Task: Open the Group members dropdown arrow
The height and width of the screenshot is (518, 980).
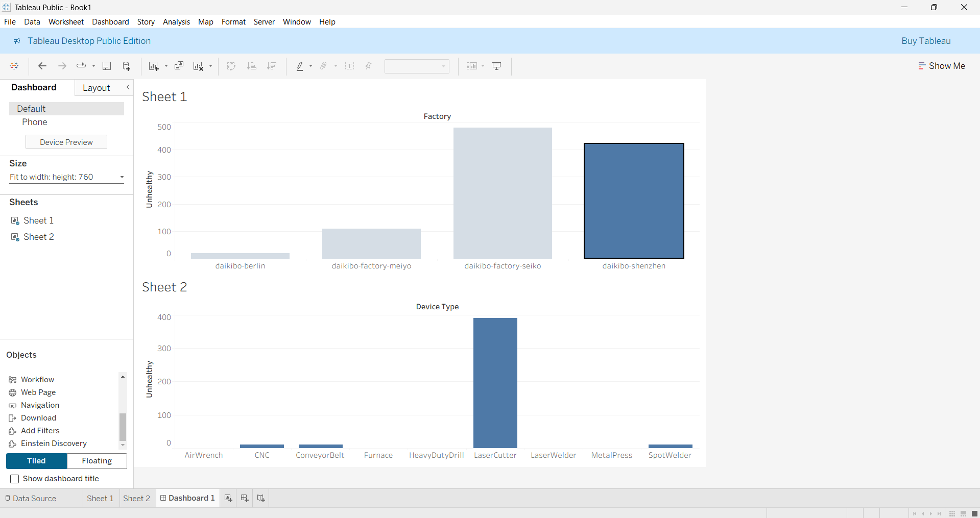Action: (336, 66)
